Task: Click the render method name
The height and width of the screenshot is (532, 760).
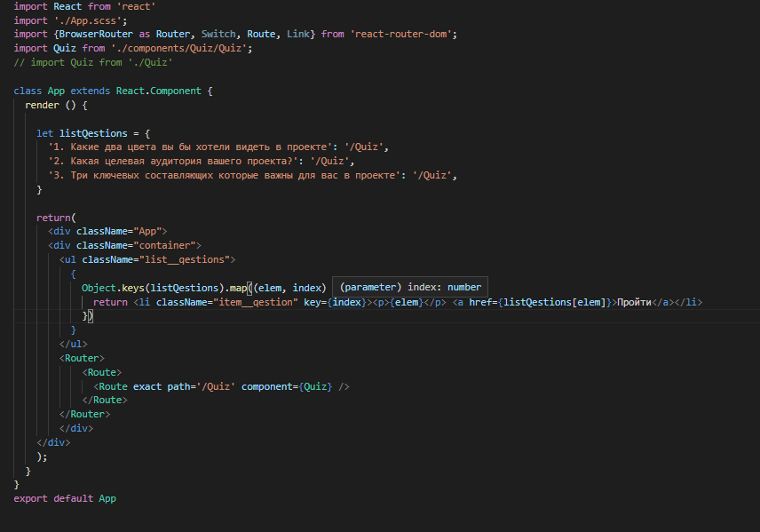Action: coord(42,105)
